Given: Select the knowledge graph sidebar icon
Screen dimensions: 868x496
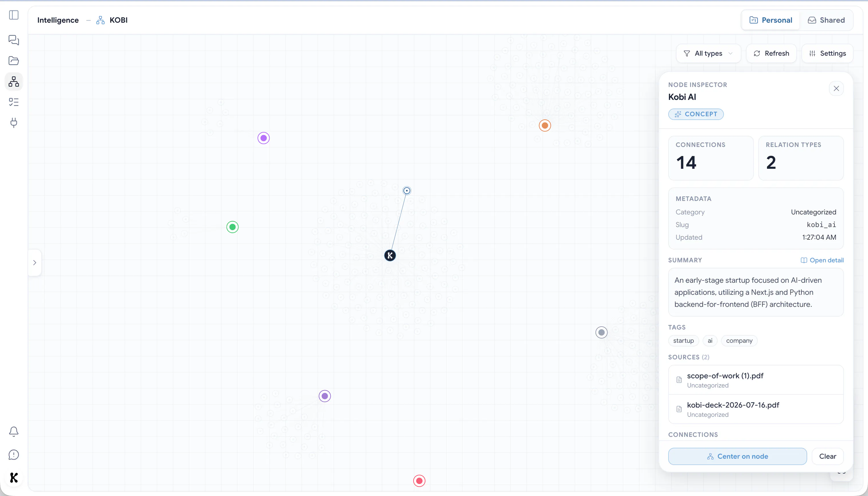Looking at the screenshot, I should point(13,82).
